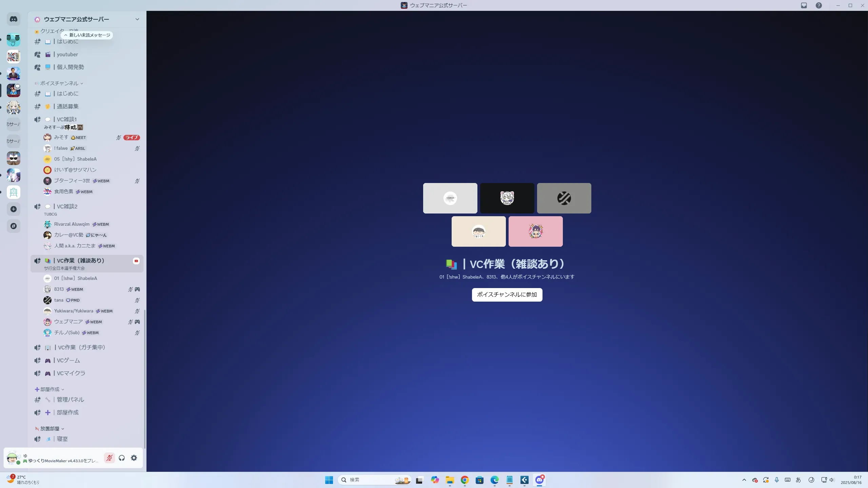
Task: Select the VCゲーム voice channel
Action: 68,360
